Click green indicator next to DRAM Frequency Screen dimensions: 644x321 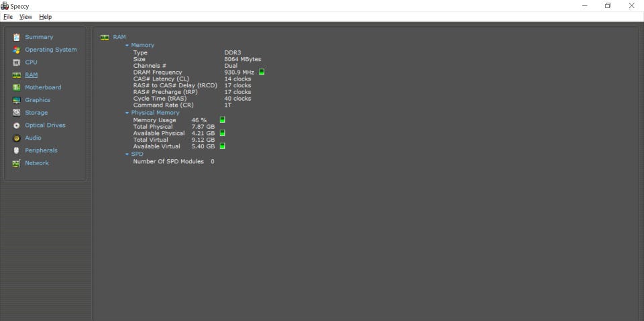(262, 72)
